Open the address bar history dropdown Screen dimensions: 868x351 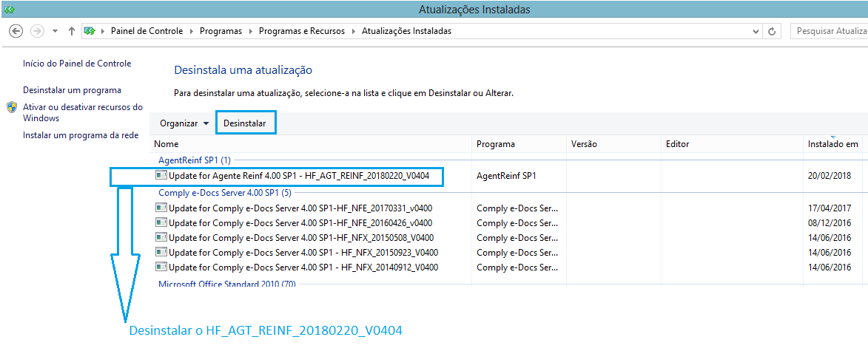(x=757, y=32)
